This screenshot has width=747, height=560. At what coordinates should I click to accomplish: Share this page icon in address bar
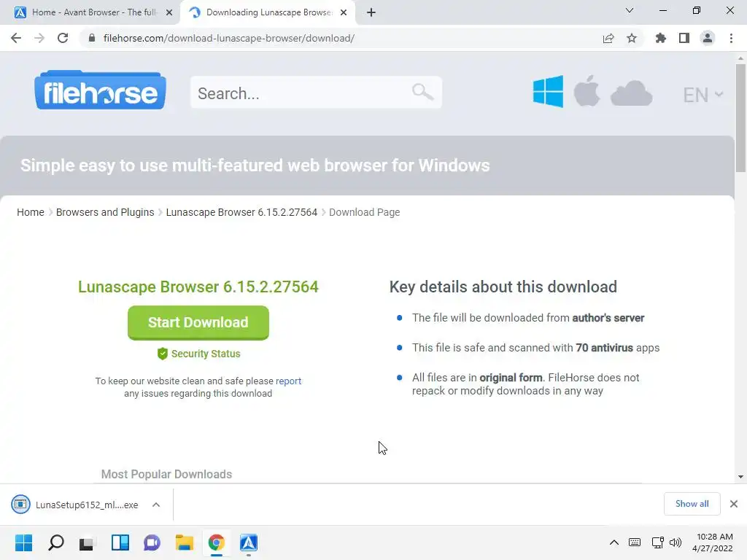(x=608, y=38)
